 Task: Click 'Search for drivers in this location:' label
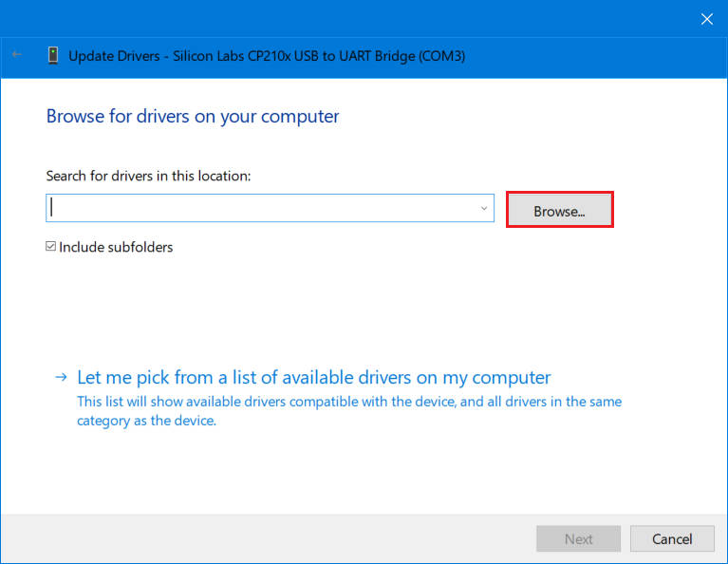coord(148,176)
